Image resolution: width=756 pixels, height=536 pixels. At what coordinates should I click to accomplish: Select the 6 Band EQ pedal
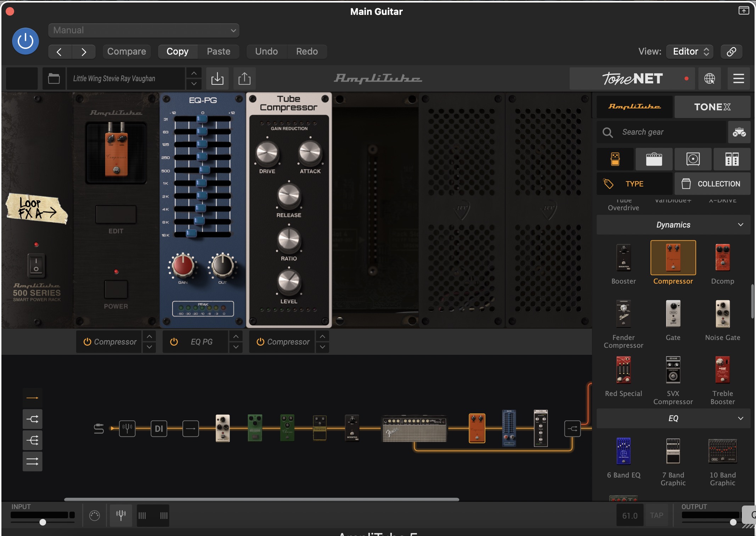click(624, 451)
